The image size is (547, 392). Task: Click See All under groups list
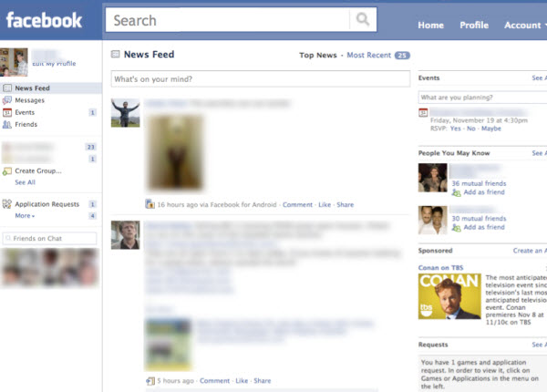[x=26, y=182]
